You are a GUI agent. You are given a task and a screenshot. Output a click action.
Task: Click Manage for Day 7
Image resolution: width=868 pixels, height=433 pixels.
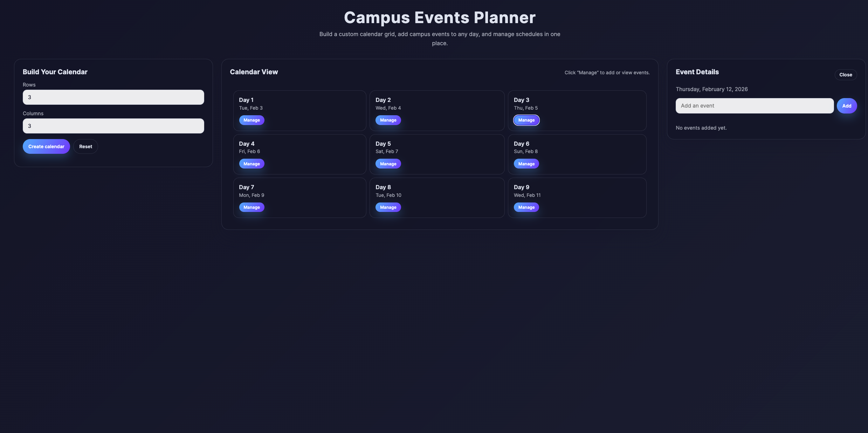pyautogui.click(x=252, y=207)
